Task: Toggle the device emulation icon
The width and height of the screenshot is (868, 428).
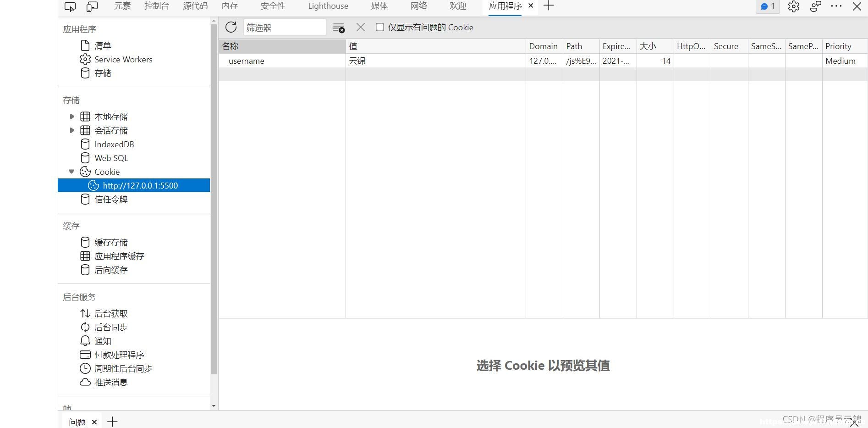Action: 92,6
